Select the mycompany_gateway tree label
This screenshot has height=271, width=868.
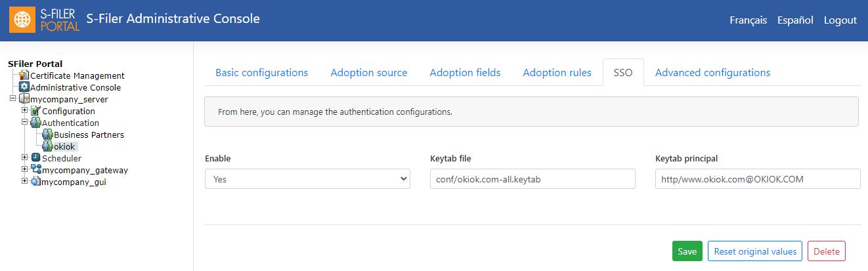[x=85, y=170]
